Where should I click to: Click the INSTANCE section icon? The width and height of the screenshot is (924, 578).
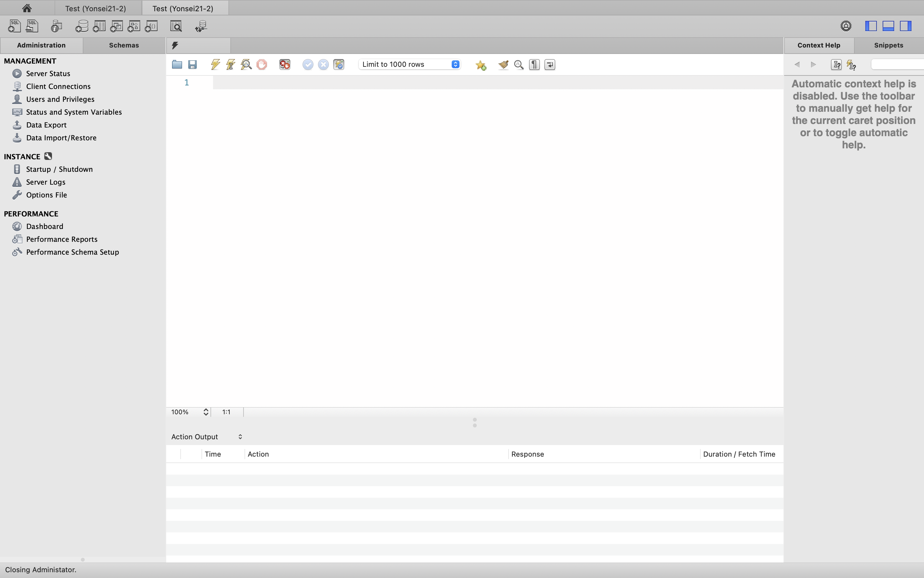pyautogui.click(x=48, y=156)
